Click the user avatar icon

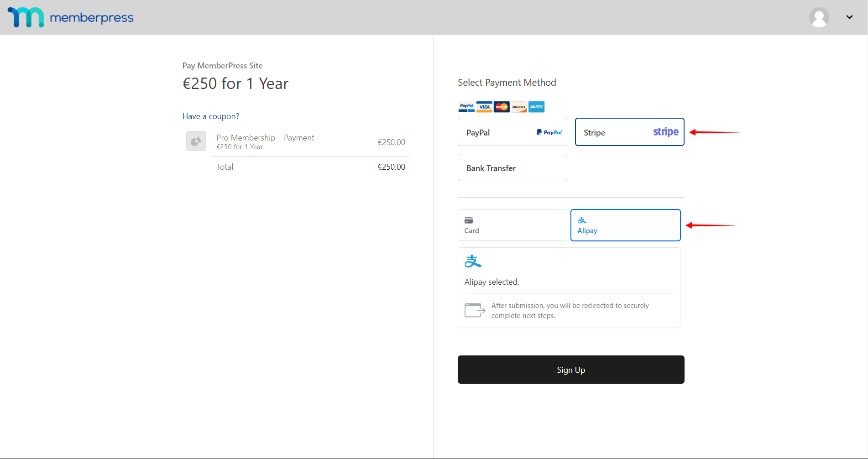(x=819, y=17)
